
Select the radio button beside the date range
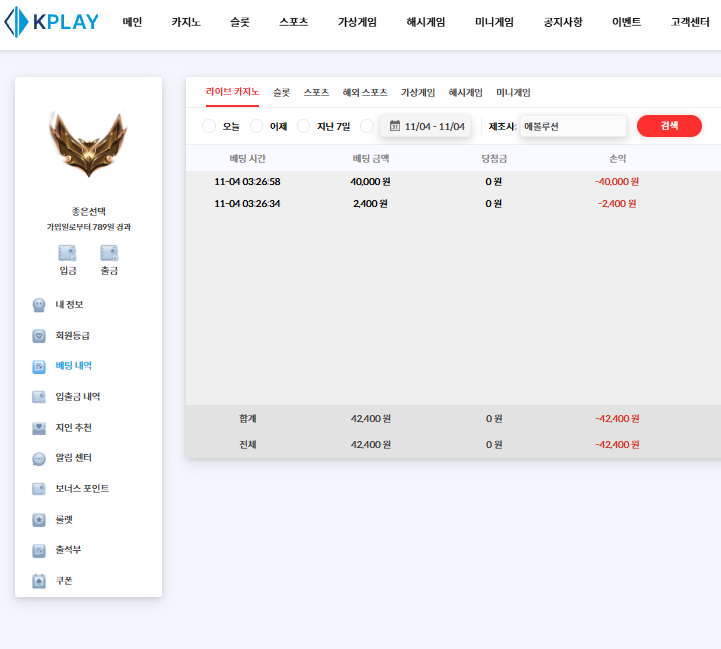pyautogui.click(x=366, y=126)
